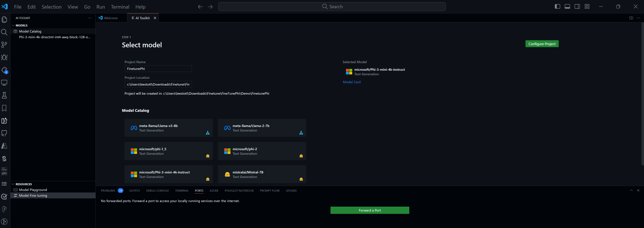
Task: Open Model Fine-tuning in Resources
Action: click(x=53, y=196)
